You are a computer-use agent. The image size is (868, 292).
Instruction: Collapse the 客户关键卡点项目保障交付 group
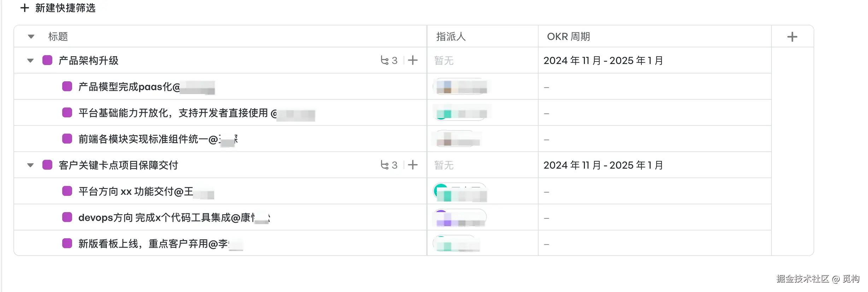pyautogui.click(x=30, y=165)
